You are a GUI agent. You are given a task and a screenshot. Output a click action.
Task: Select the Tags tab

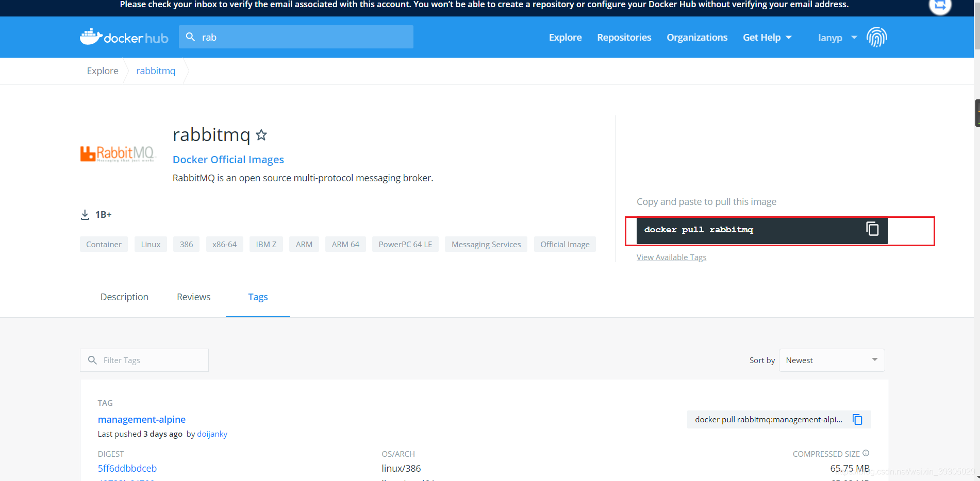point(258,297)
